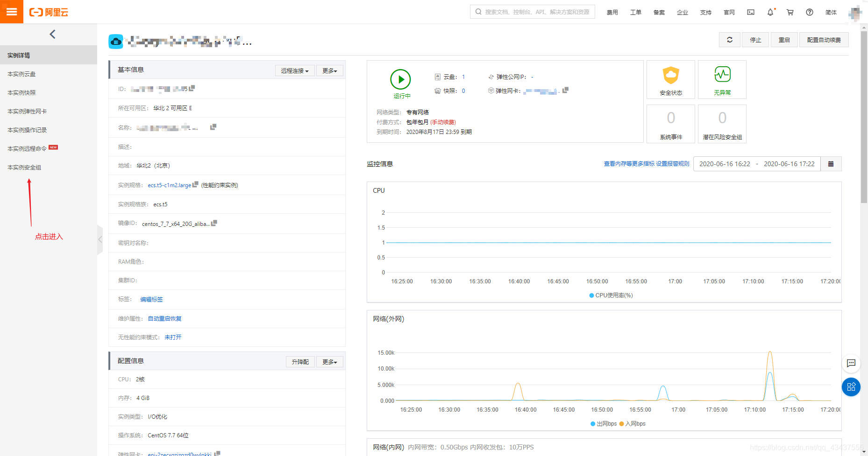Open 备案 in top navigation

(659, 13)
